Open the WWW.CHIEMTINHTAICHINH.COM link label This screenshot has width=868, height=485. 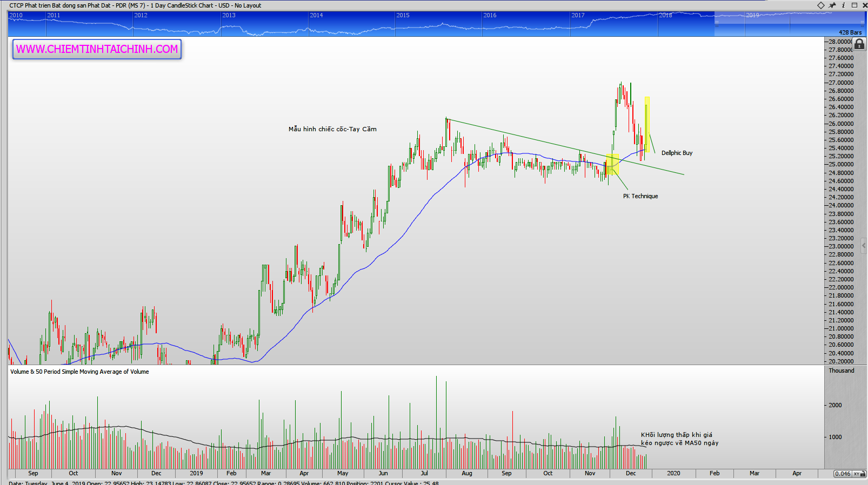click(x=97, y=49)
